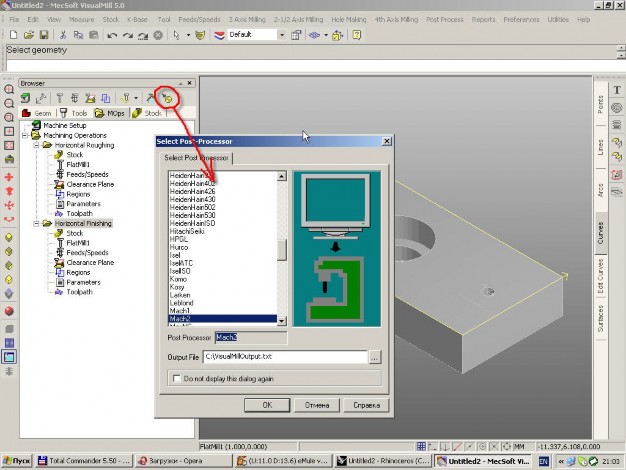
Task: Select Feeds/Speeds under Horizontal Roughing
Action: [x=87, y=175]
